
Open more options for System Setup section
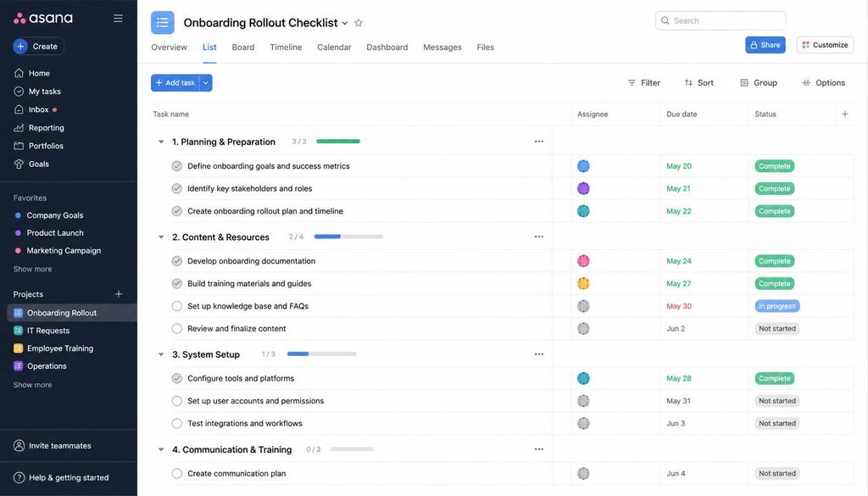538,354
